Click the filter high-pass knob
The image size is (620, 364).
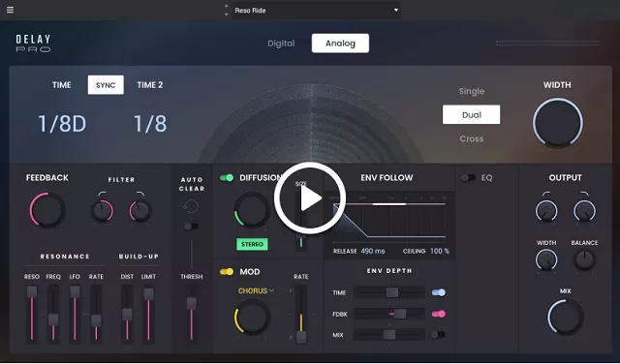click(x=103, y=211)
